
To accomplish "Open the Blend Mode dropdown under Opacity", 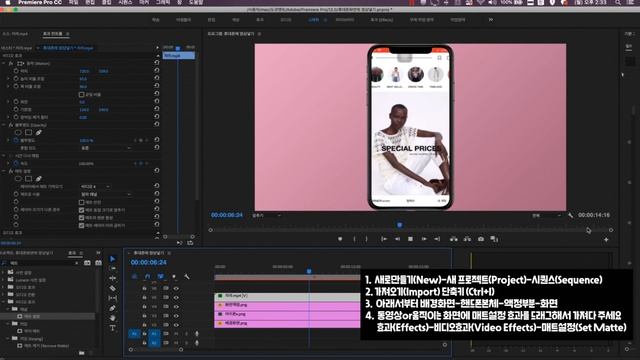I will point(106,148).
